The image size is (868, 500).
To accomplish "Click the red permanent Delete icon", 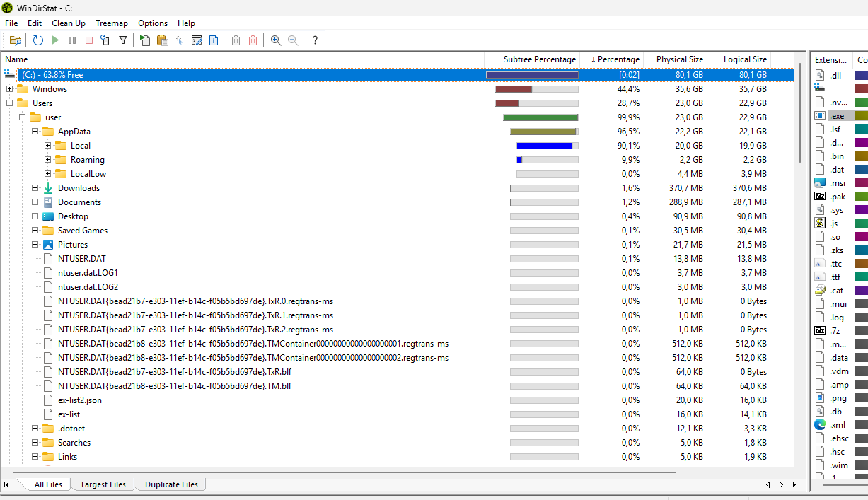I will (253, 40).
